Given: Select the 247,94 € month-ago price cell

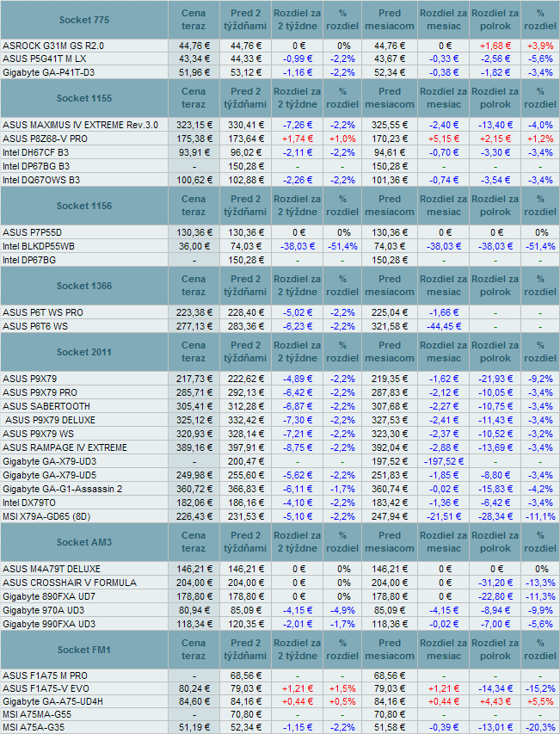Looking at the screenshot, I should click(x=389, y=517).
